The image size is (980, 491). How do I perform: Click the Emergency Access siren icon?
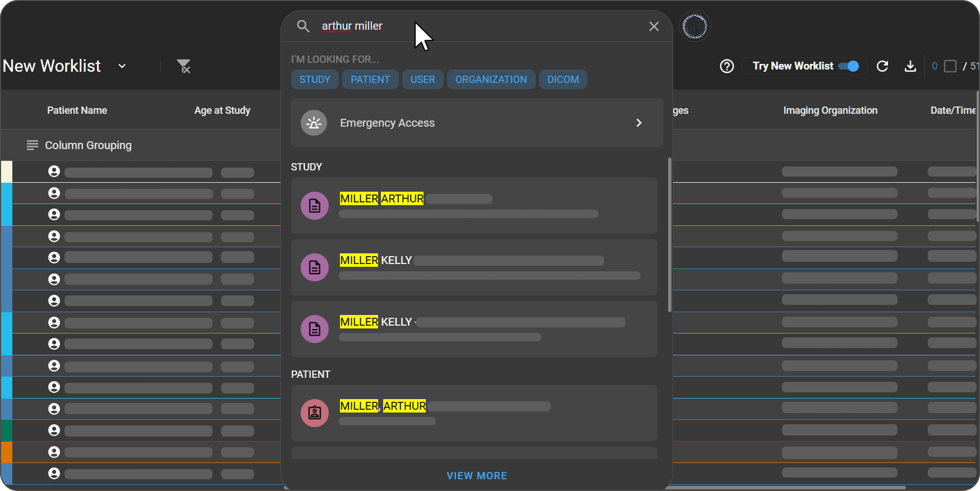tap(314, 123)
